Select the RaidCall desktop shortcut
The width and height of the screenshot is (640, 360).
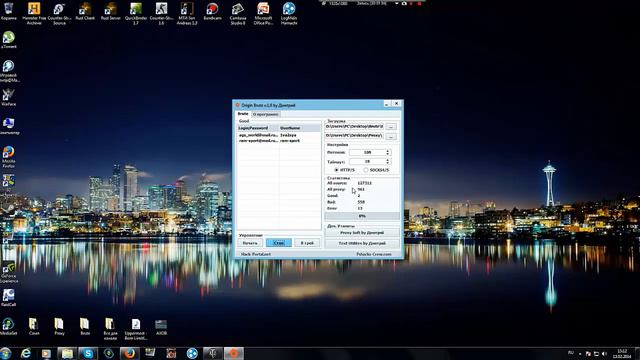9,297
